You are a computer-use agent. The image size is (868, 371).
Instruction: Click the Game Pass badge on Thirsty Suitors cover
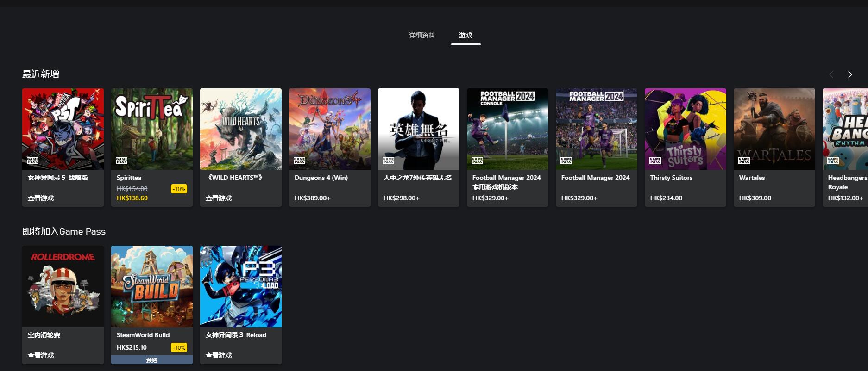pos(655,161)
